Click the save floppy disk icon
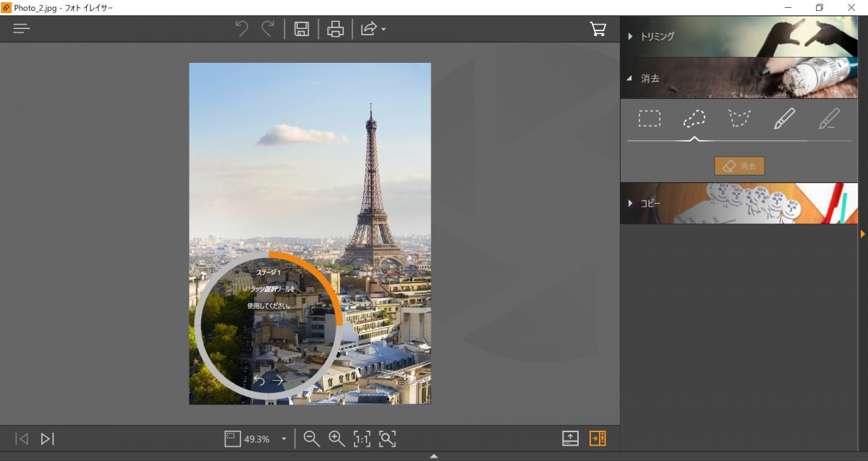Screen dimensions: 868x461 tap(302, 29)
